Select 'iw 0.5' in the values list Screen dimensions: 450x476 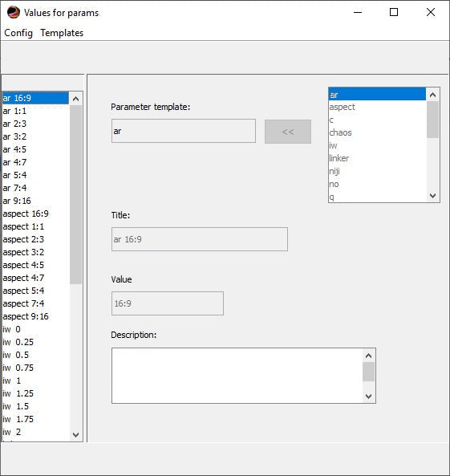35,355
